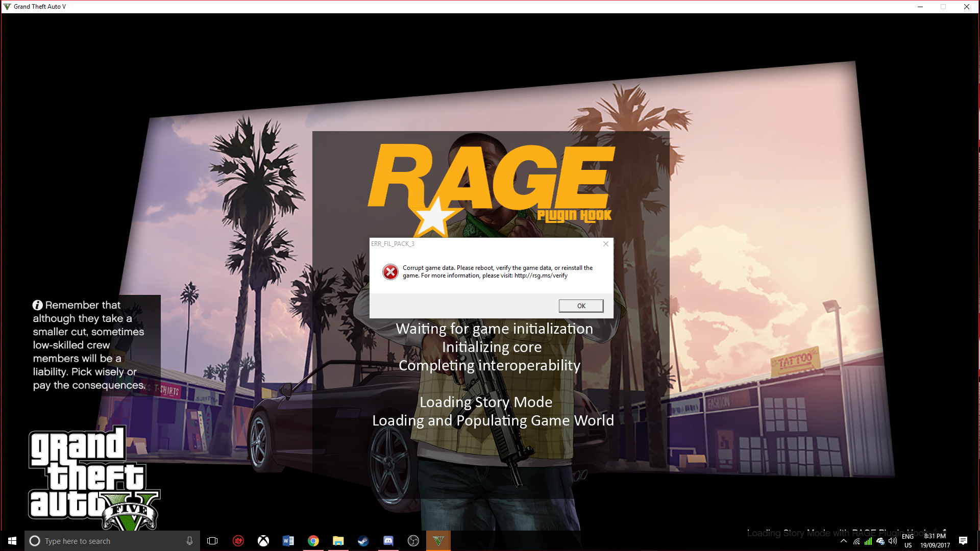
Task: Open Microsoft Word from the taskbar
Action: 288,541
